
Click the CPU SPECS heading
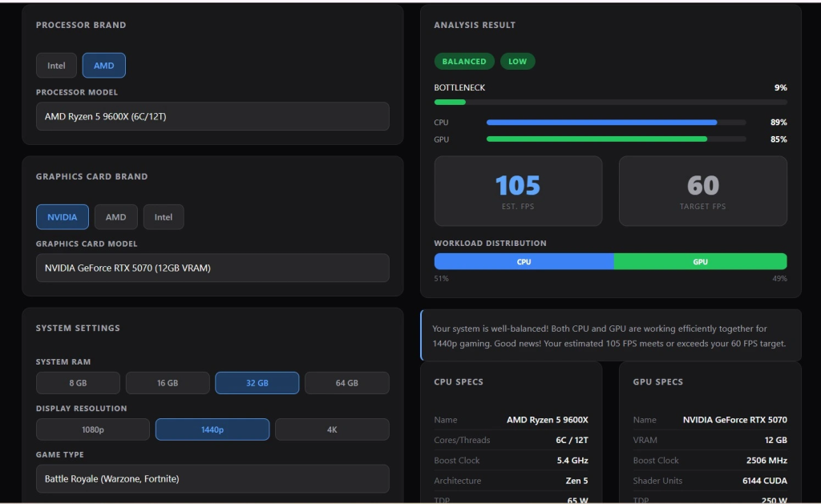pyautogui.click(x=459, y=382)
